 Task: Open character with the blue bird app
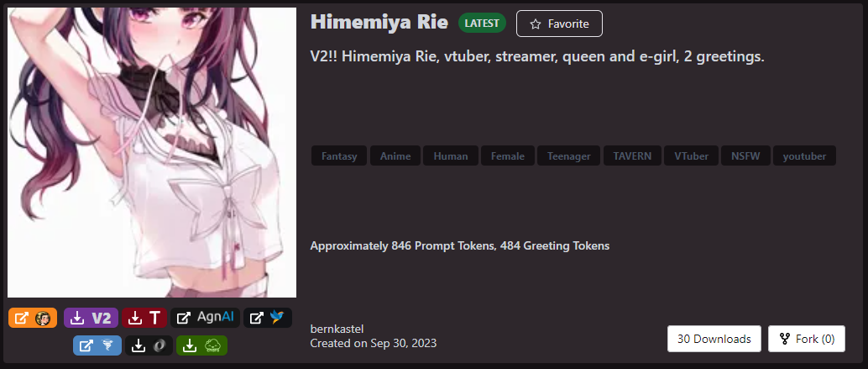(x=268, y=318)
